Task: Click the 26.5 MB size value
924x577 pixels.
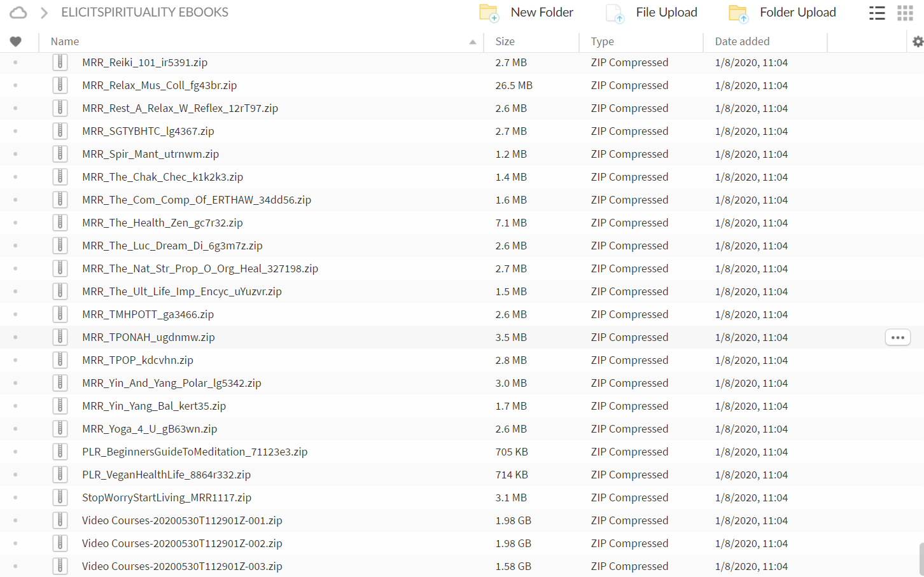Action: 514,85
